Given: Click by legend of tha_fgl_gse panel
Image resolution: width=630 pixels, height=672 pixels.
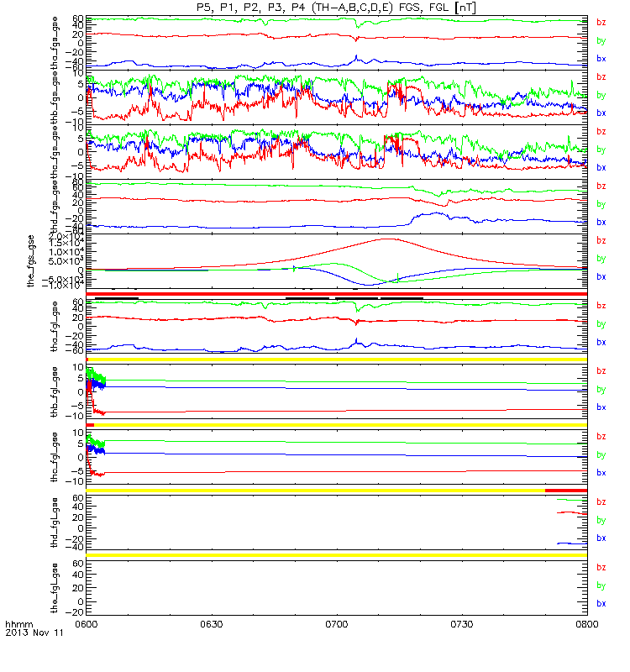Looking at the screenshot, I should click(x=601, y=324).
